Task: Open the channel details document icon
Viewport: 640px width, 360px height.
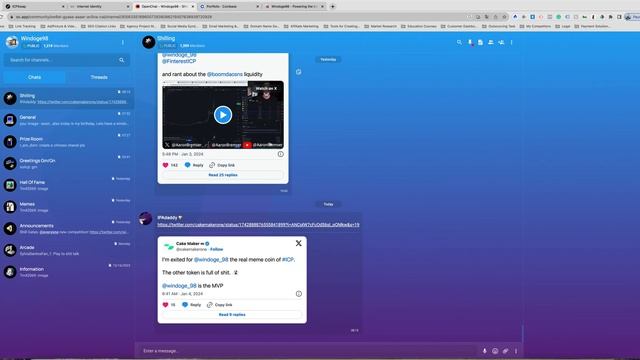Action: coord(480,42)
